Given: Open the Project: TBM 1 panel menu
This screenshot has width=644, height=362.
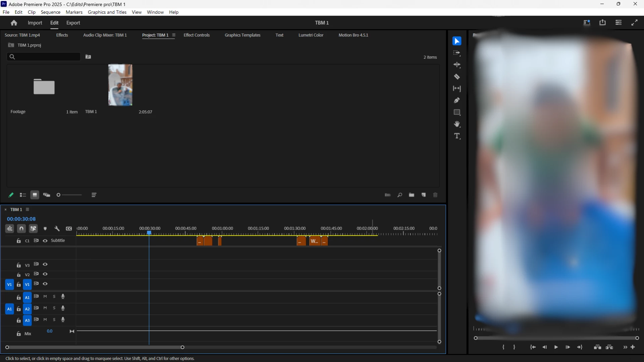Looking at the screenshot, I should (x=174, y=35).
